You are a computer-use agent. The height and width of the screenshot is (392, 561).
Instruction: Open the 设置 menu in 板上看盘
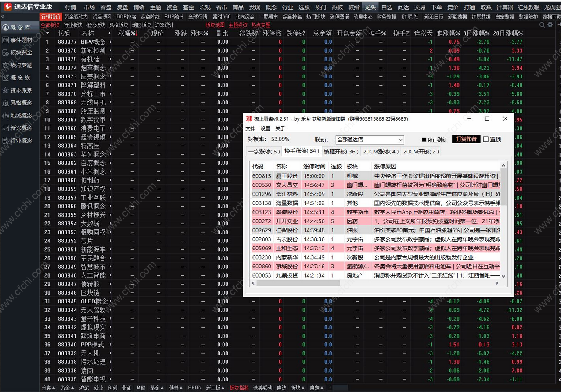[x=265, y=128]
